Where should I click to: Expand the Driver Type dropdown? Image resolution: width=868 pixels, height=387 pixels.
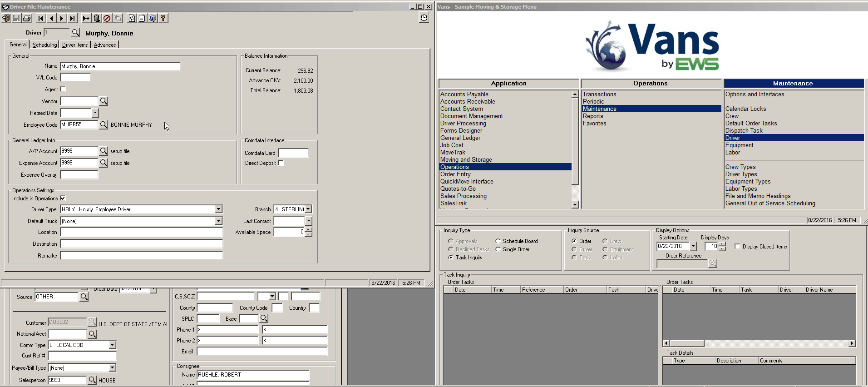[219, 209]
